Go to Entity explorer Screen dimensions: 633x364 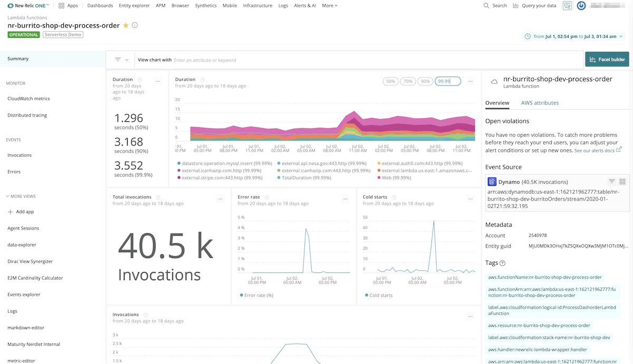tap(135, 5)
